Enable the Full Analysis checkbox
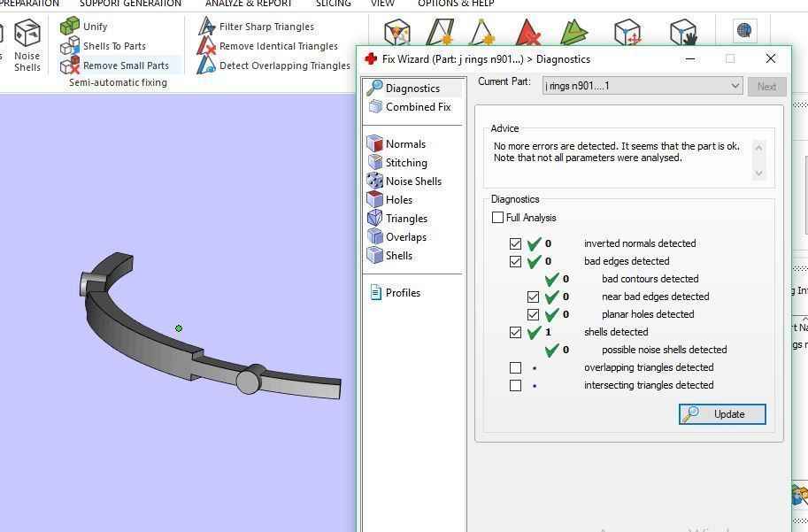 [x=497, y=218]
